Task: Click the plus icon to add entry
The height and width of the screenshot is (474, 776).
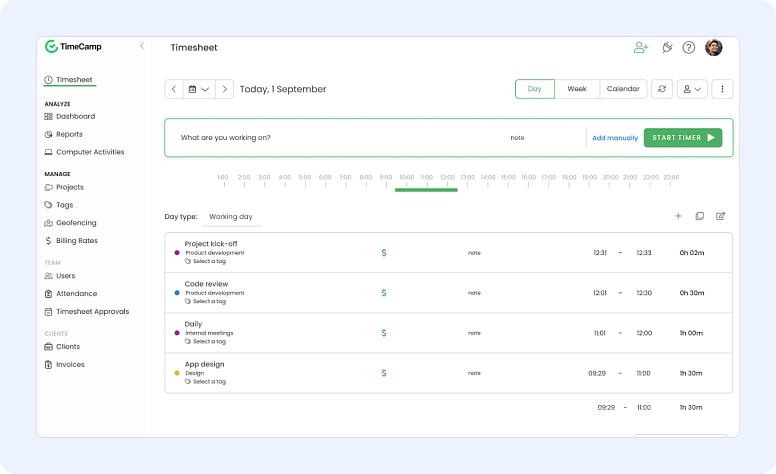Action: click(678, 216)
